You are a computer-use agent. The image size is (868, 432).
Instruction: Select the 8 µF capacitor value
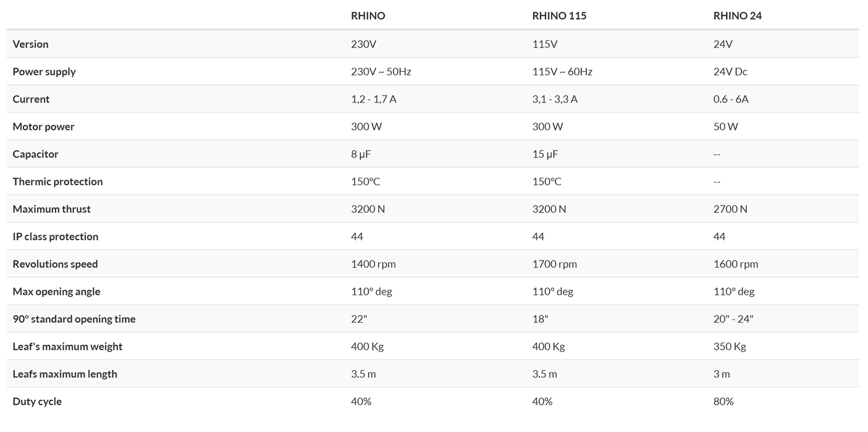pos(361,154)
